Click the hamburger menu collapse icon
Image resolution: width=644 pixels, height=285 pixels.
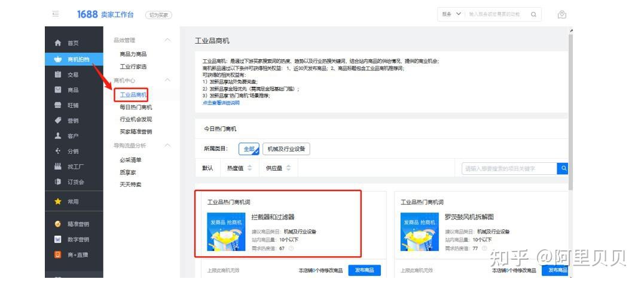click(x=56, y=14)
